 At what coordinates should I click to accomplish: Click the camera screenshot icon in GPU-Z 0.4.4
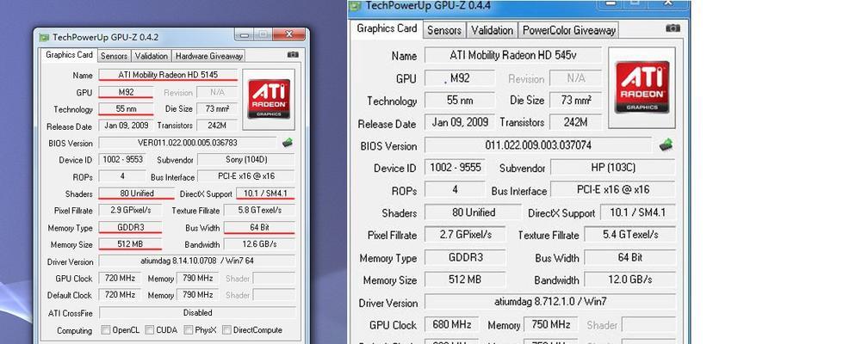673,28
